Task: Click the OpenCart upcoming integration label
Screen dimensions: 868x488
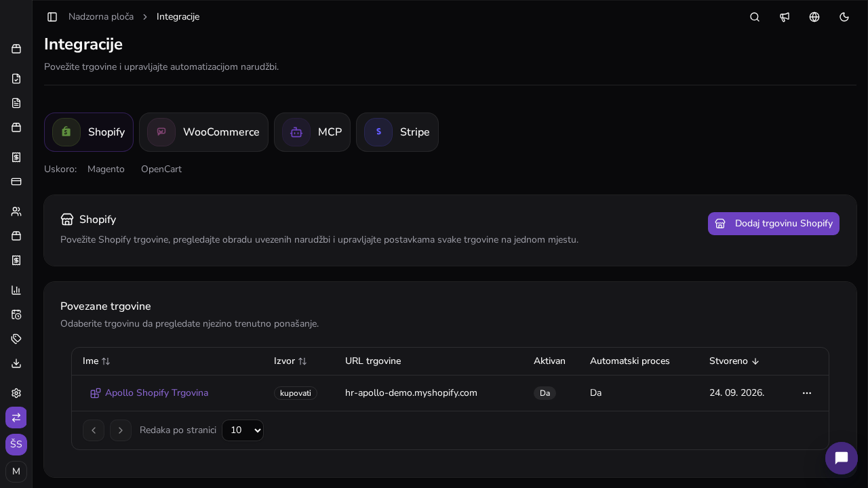Action: point(161,169)
